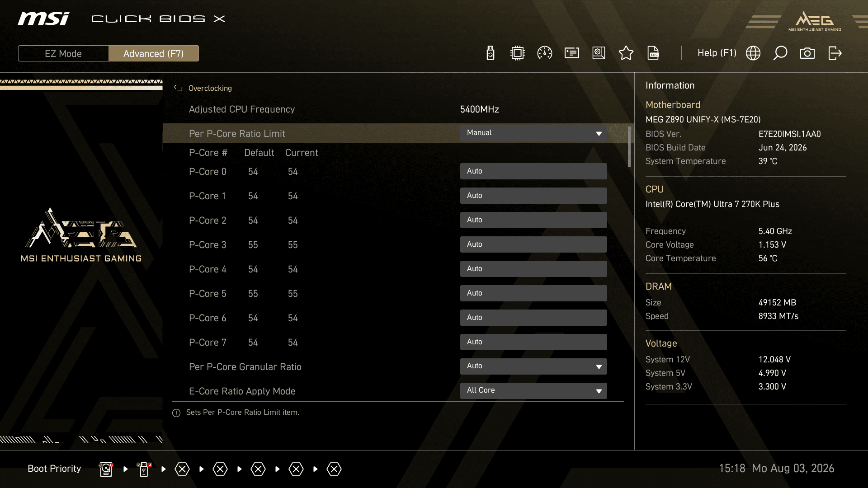The height and width of the screenshot is (488, 868).
Task: Click the MEG Z890 UNIFY-X model name
Action: click(703, 120)
